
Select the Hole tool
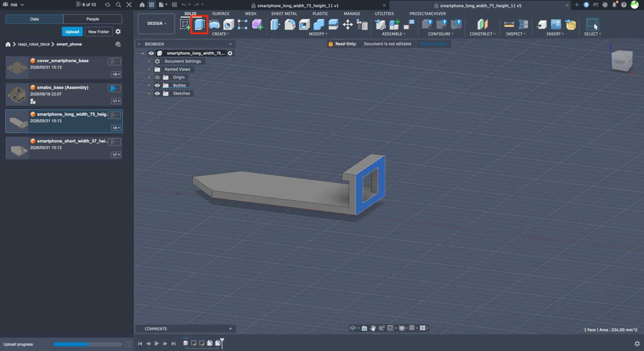coord(229,24)
